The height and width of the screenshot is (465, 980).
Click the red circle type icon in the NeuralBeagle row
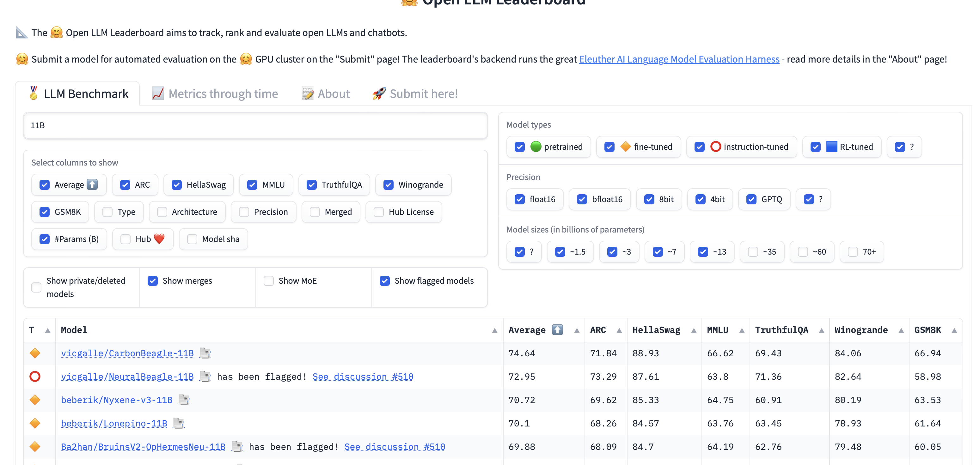[x=35, y=377]
